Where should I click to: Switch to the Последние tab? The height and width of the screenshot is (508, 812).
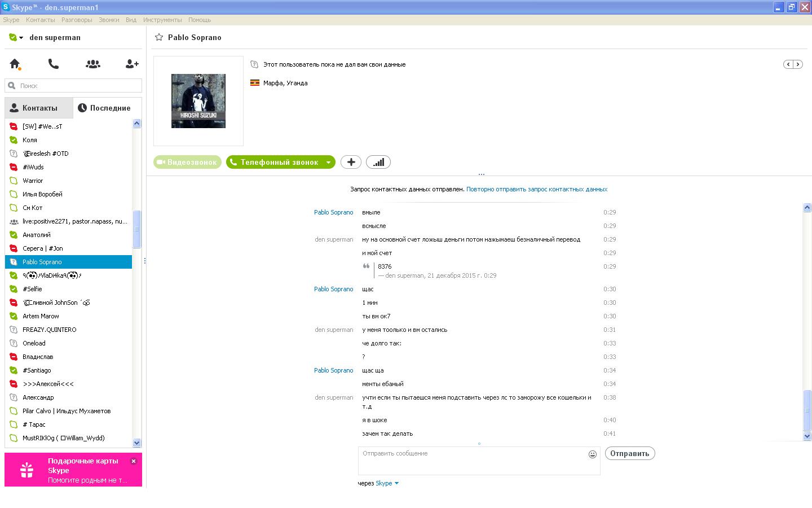107,108
